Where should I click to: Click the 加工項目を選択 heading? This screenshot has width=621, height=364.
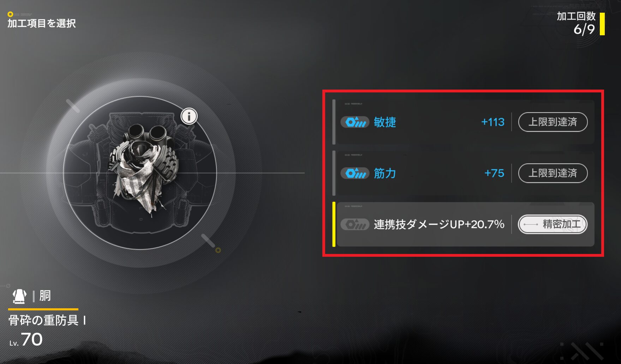coord(42,23)
